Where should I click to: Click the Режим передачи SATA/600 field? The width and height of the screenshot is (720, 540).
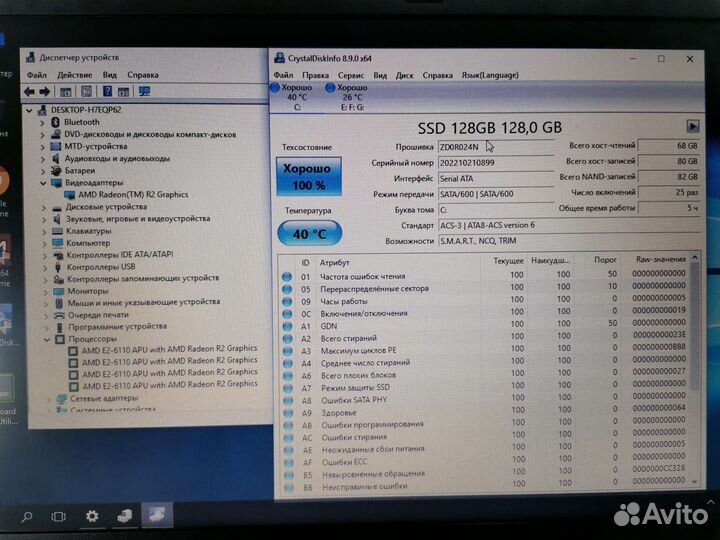click(496, 194)
